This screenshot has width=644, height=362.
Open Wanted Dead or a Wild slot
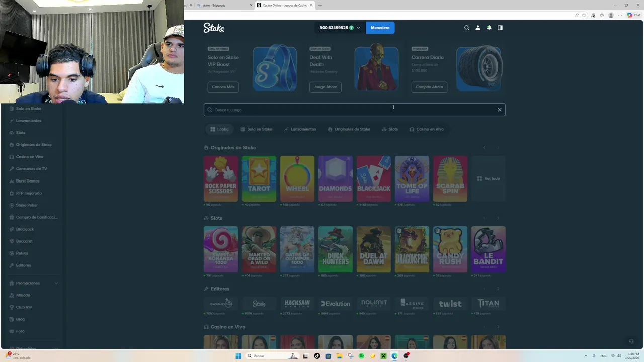[259, 249]
